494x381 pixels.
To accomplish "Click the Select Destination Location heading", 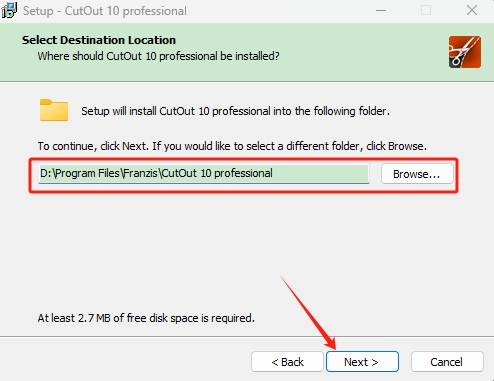I will 99,40.
